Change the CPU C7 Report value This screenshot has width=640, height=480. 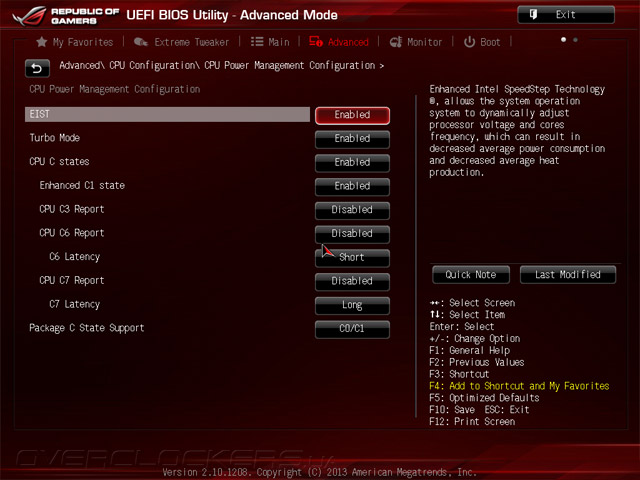(352, 282)
